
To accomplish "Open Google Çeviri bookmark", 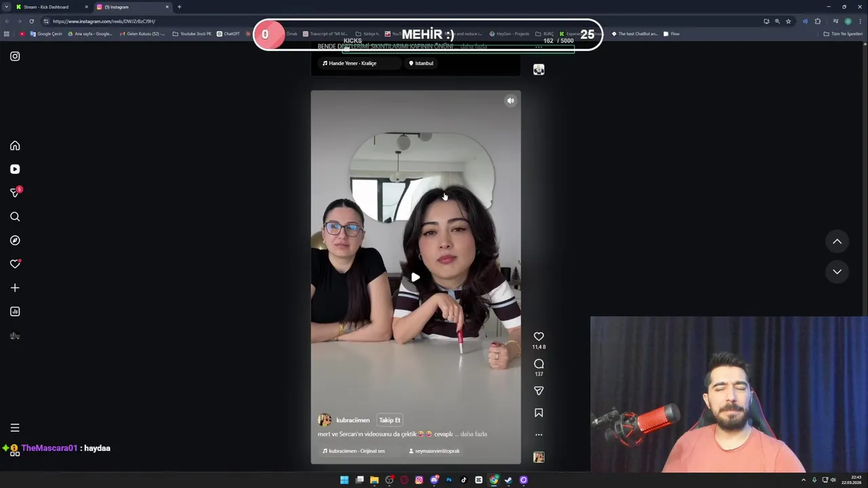I will [46, 34].
